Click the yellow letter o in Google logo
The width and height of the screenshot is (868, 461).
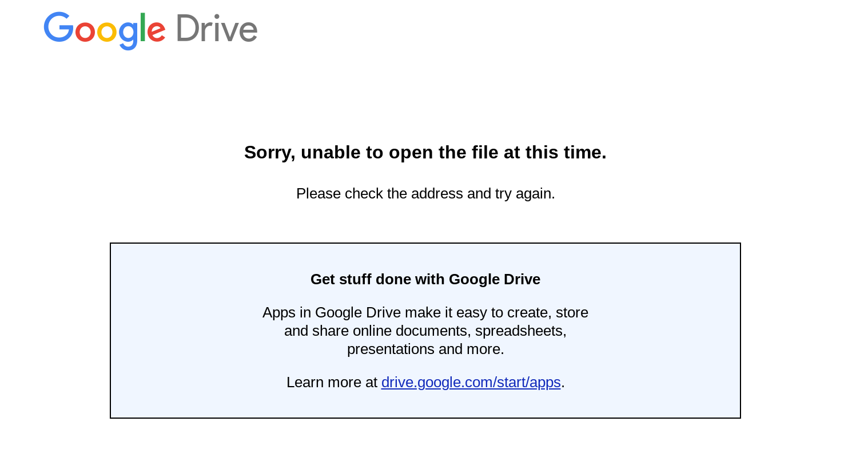(107, 31)
